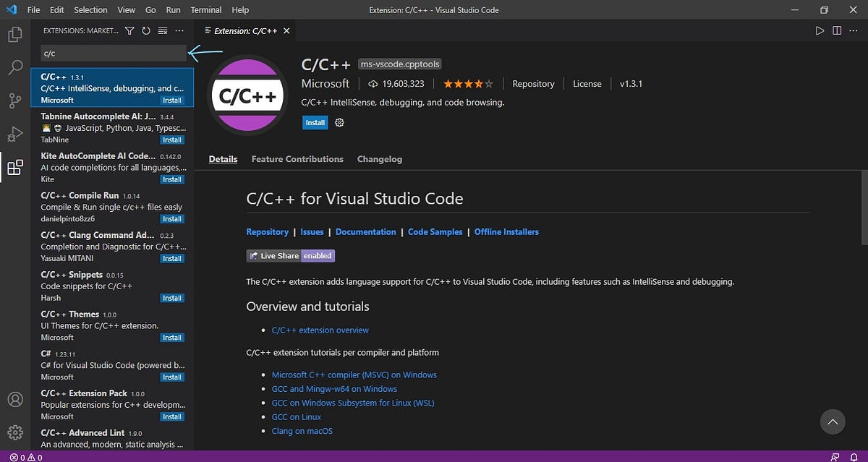868x462 pixels.
Task: Close the Extension: C/C++ tab
Action: point(286,30)
